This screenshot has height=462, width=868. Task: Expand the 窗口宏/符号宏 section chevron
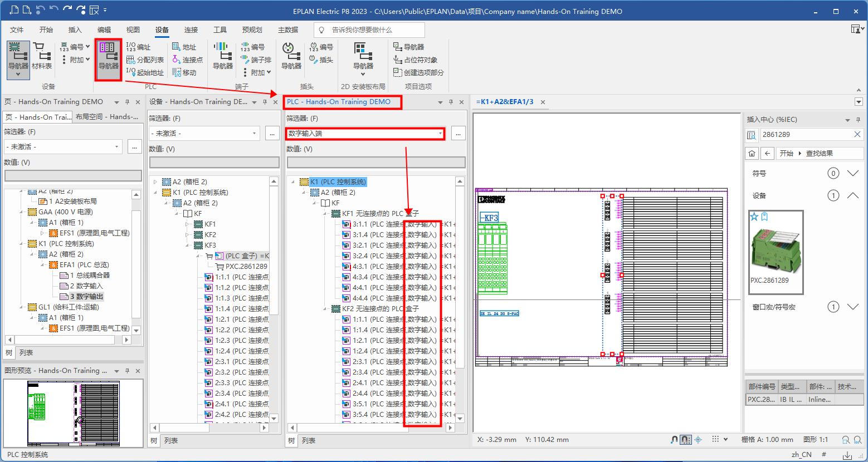click(x=852, y=307)
